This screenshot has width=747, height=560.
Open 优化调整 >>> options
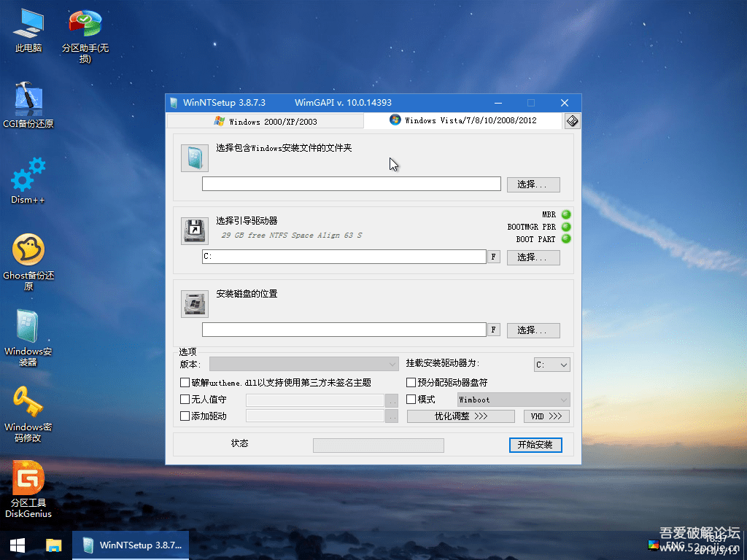461,416
